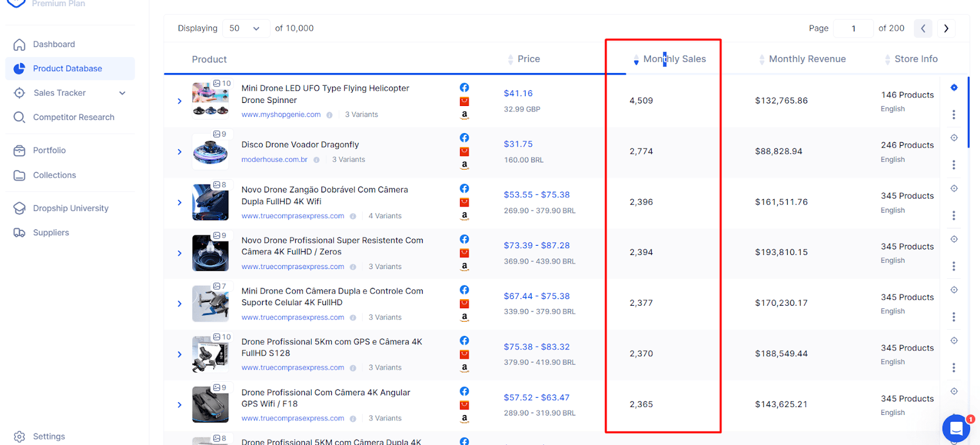Screen dimensions: 980x445
Task: Click the page scrollbar on the right
Action: coord(968,112)
